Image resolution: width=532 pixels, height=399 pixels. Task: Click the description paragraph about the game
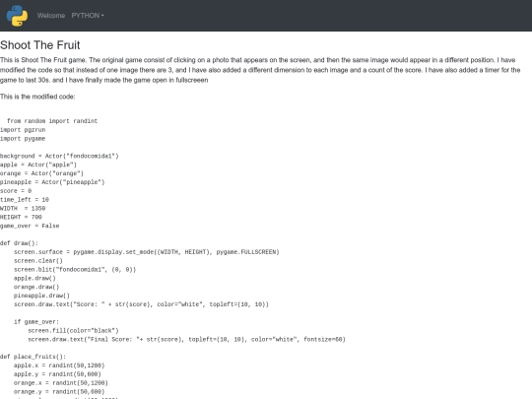pyautogui.click(x=260, y=70)
